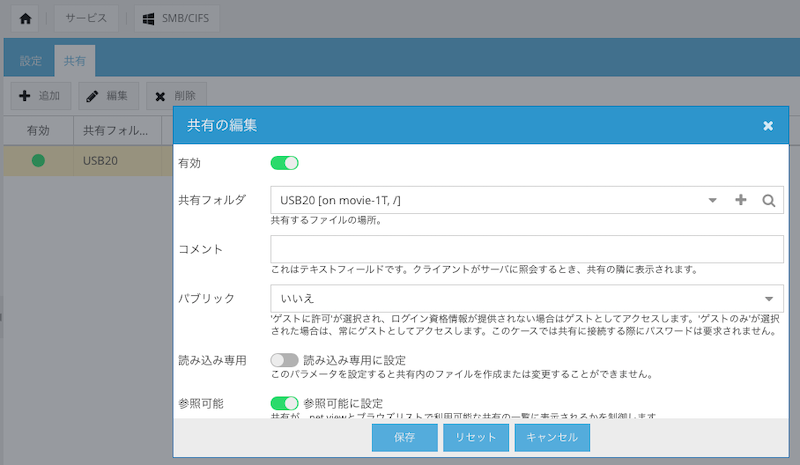This screenshot has width=800, height=465.
Task: Open the パブリック dropdown arrow
Action: coord(769,299)
